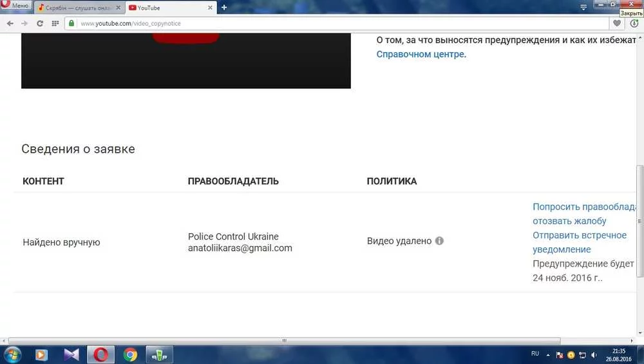Open the Visual Studio taskbar icon

[x=71, y=354]
